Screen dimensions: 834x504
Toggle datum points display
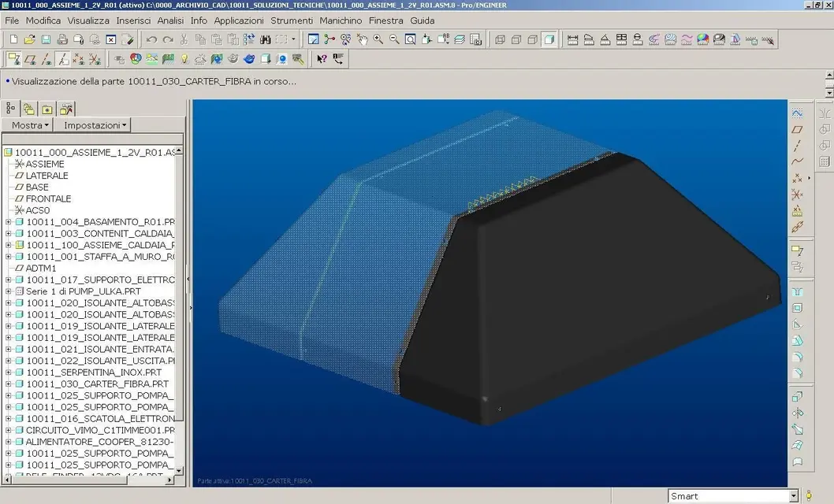[x=79, y=59]
